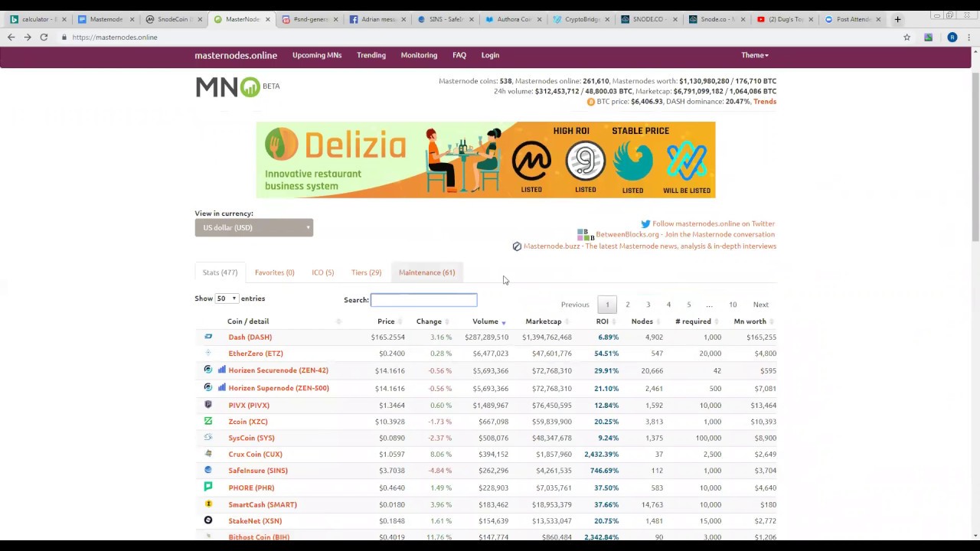Select the Stats (477) tab
980x551 pixels.
pyautogui.click(x=220, y=272)
